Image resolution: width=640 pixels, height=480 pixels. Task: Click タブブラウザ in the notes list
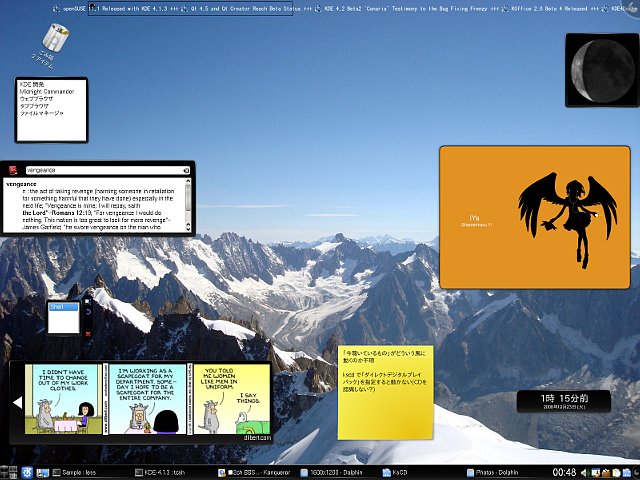(34, 106)
